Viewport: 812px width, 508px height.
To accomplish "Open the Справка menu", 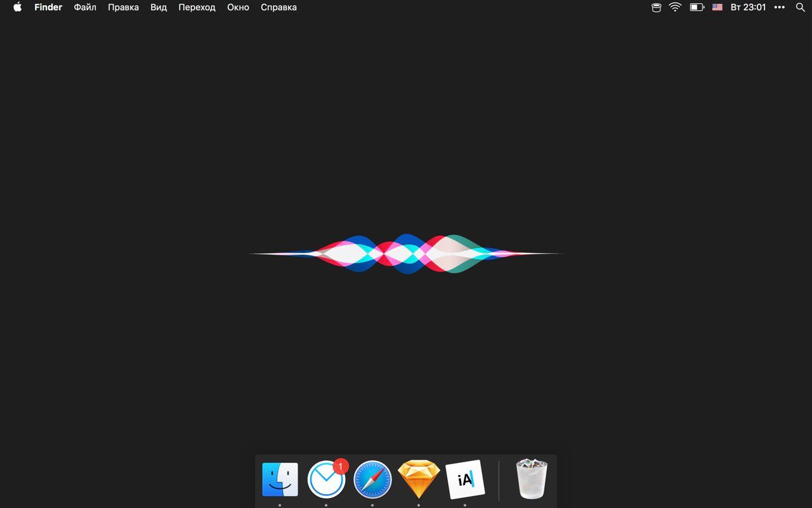I will 278,8.
